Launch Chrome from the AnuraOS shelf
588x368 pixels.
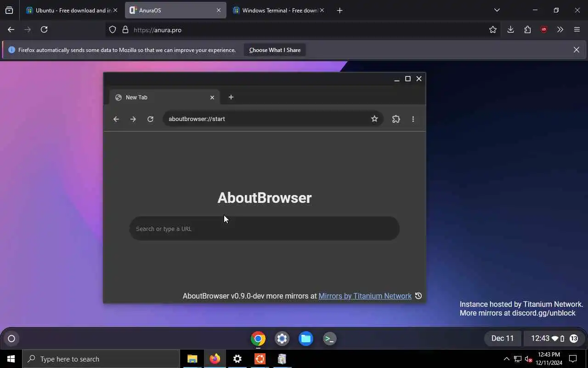(258, 339)
